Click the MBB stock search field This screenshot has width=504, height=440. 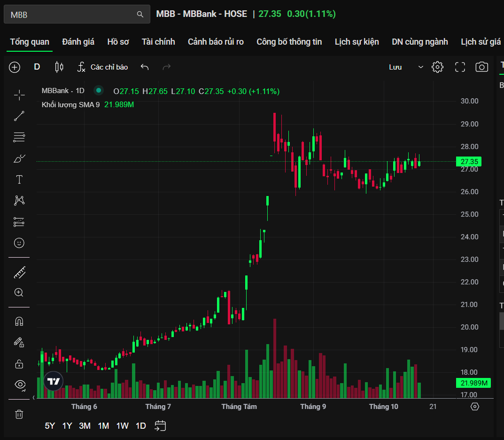[70, 15]
